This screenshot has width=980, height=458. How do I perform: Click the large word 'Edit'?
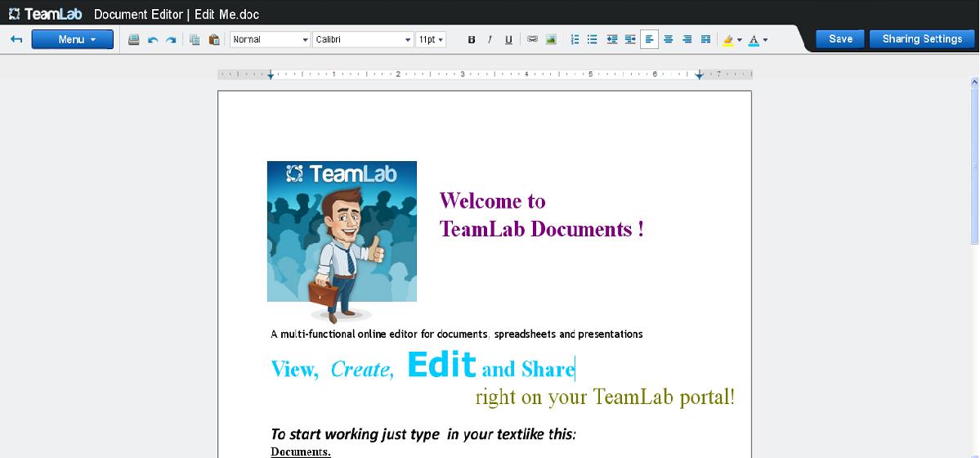442,365
